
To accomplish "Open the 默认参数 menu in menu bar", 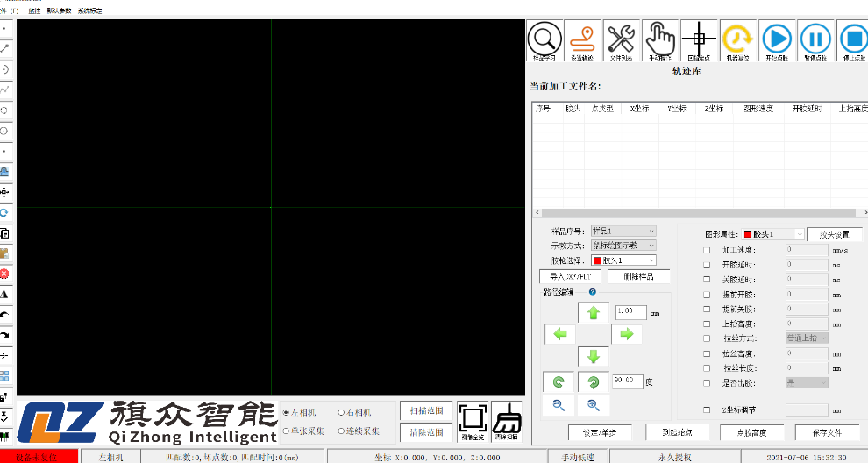I will coord(60,11).
